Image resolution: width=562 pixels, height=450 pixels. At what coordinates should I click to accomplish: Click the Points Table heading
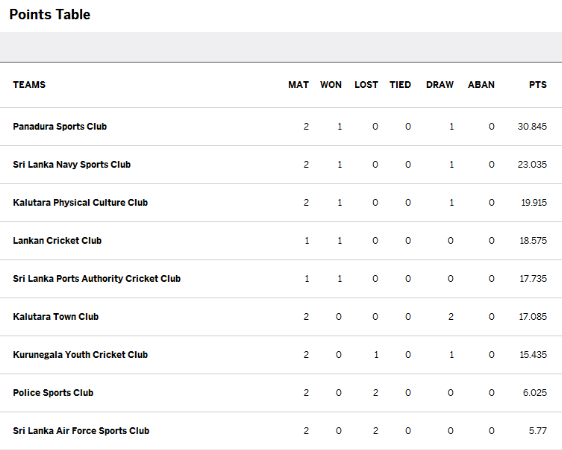point(50,14)
